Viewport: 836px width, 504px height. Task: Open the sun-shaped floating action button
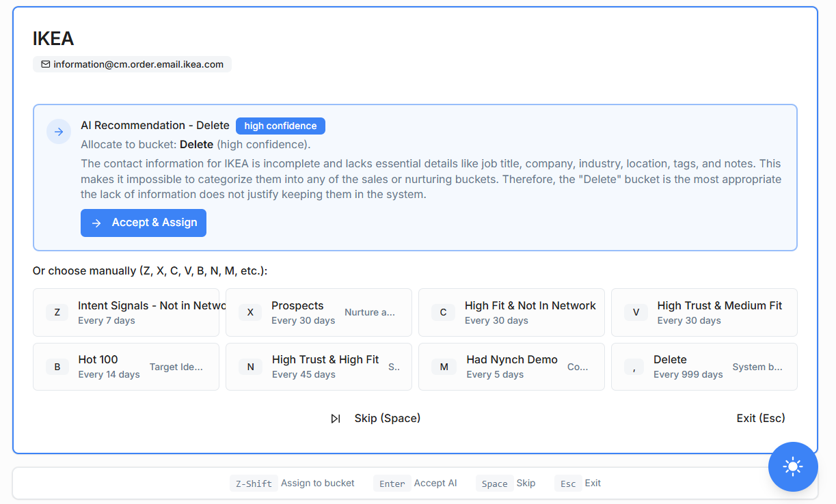click(x=792, y=467)
